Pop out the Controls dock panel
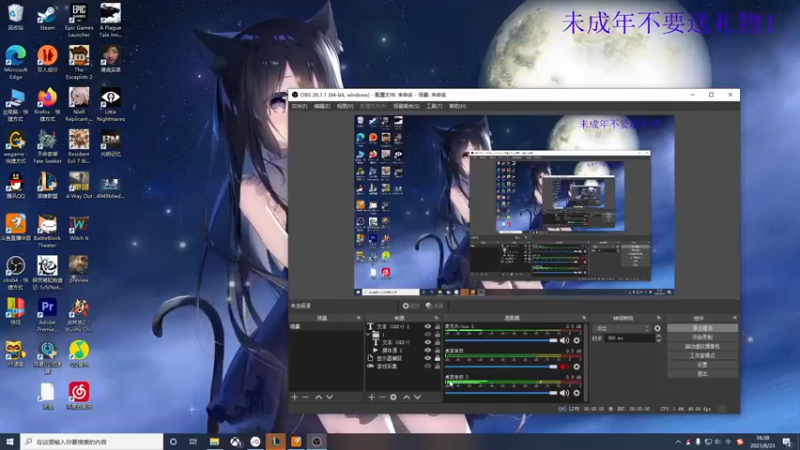Viewport: 800px width, 450px height. pos(735,318)
